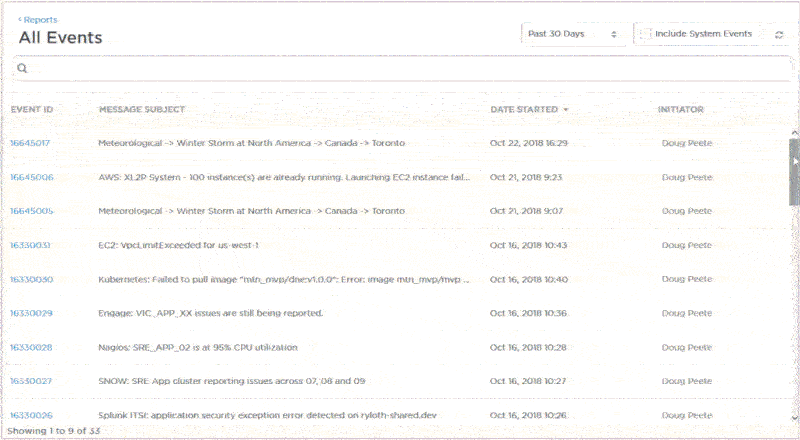800x440 pixels.
Task: Sort by Initiator column header
Action: (680, 109)
